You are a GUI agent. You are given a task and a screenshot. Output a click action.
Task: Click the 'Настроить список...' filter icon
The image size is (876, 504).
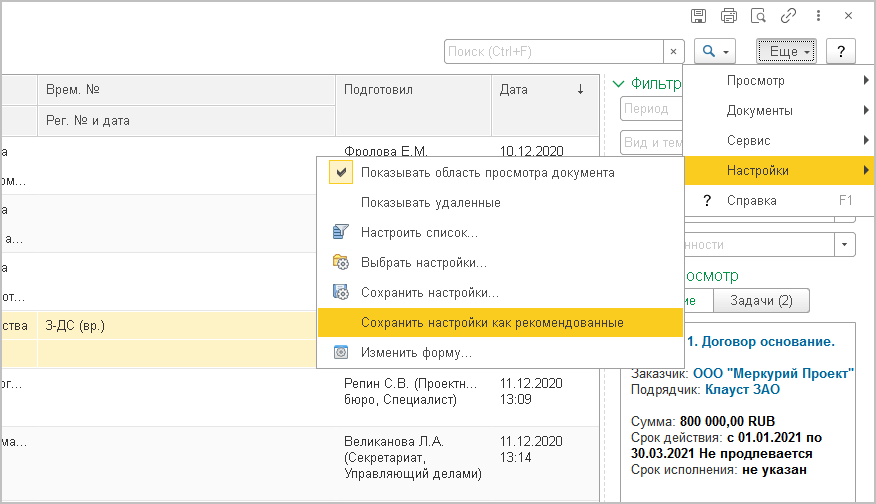(x=340, y=232)
